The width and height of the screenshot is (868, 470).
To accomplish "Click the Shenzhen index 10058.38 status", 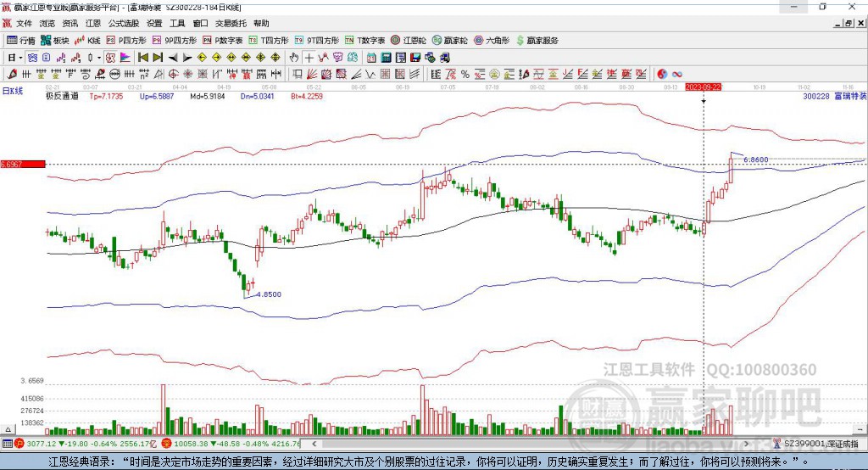I will [x=231, y=444].
